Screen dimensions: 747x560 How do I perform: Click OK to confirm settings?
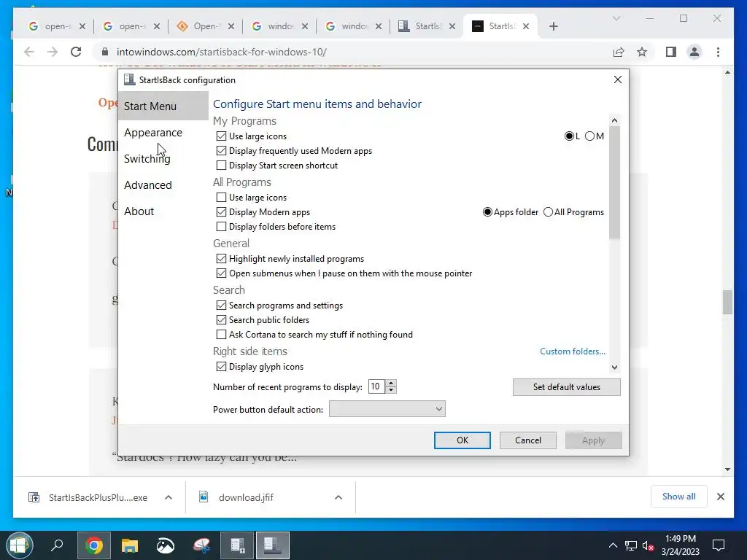462,440
